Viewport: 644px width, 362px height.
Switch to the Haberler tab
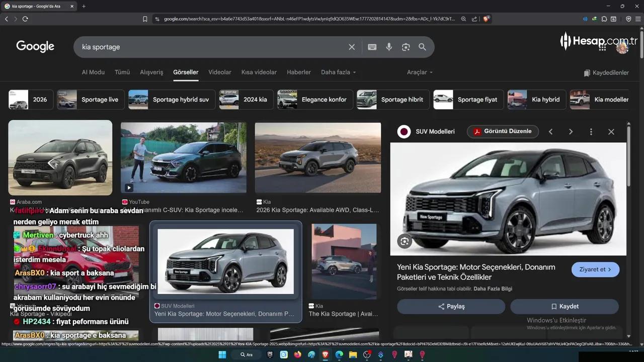tap(299, 72)
